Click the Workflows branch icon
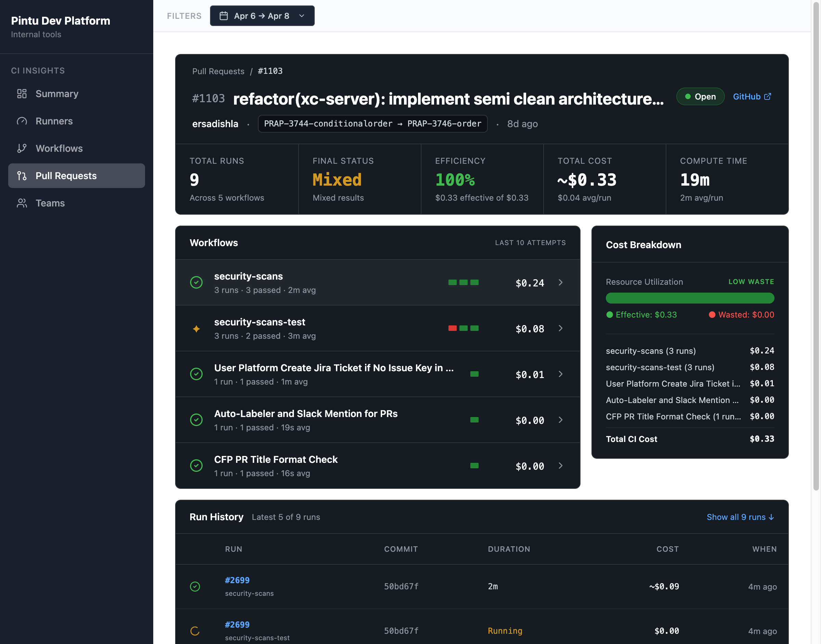The width and height of the screenshot is (821, 644). [22, 149]
